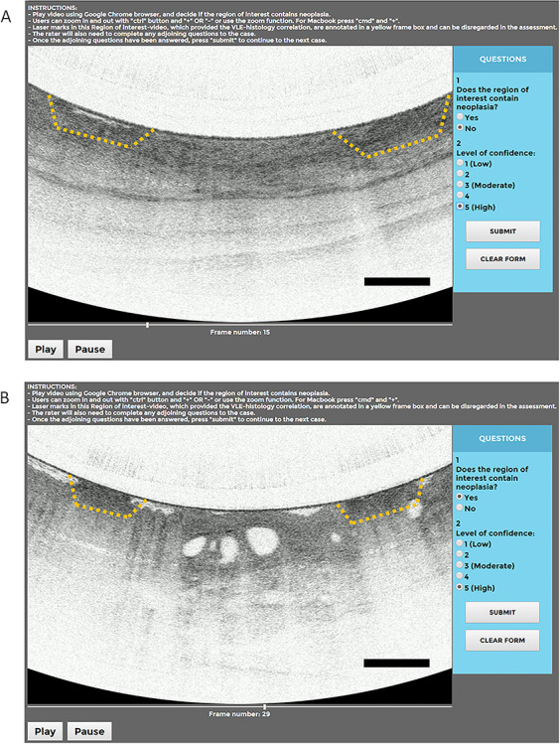The image size is (560, 744).
Task: Choose confidence 1 (Low) in panel A
Action: [x=460, y=163]
